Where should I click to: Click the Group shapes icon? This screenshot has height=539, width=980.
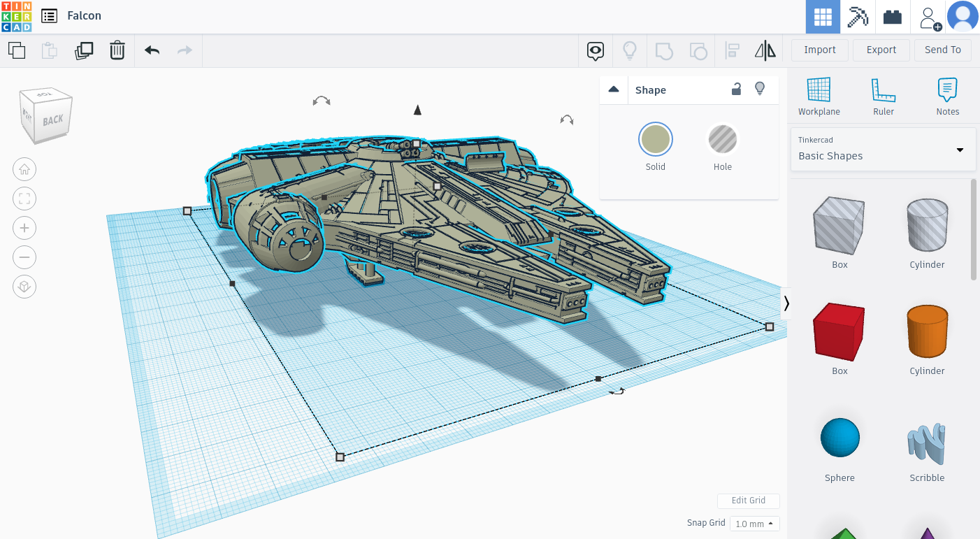(x=663, y=50)
